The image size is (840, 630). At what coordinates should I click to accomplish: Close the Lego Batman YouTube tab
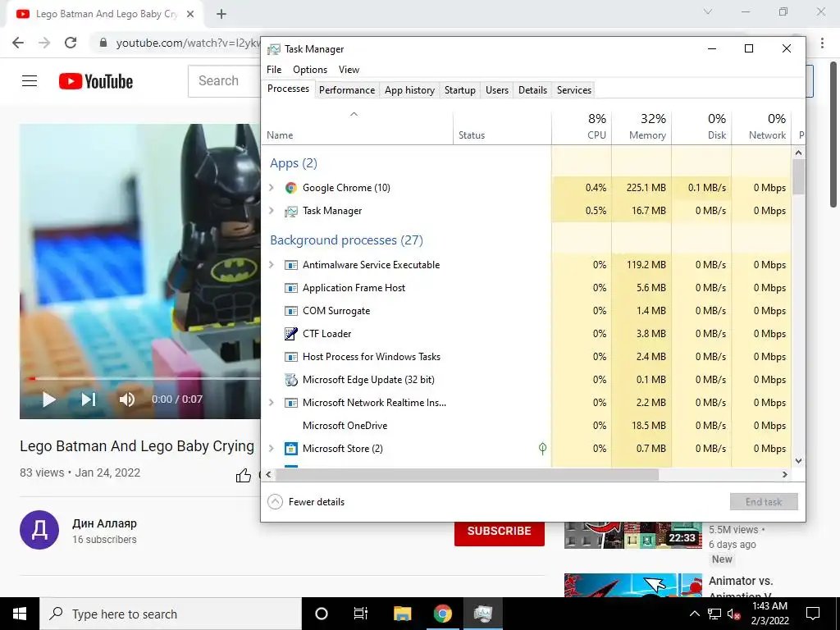(x=190, y=15)
